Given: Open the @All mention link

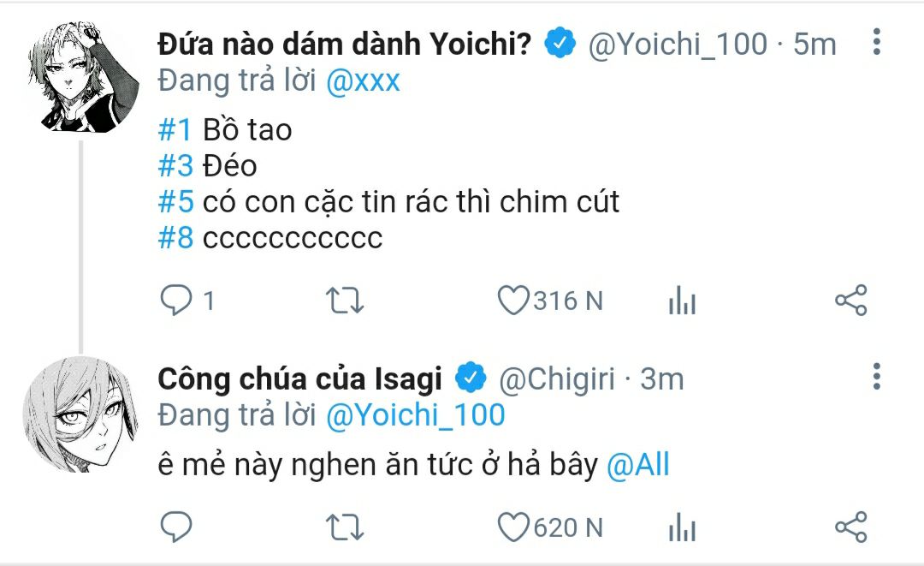Looking at the screenshot, I should pos(638,465).
